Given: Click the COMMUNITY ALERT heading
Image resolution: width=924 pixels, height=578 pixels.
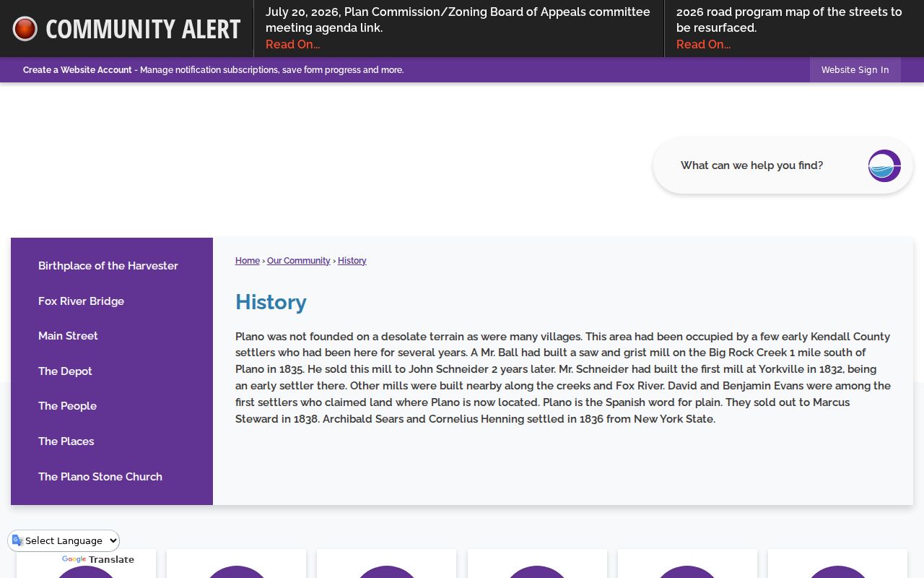Looking at the screenshot, I should tap(143, 29).
